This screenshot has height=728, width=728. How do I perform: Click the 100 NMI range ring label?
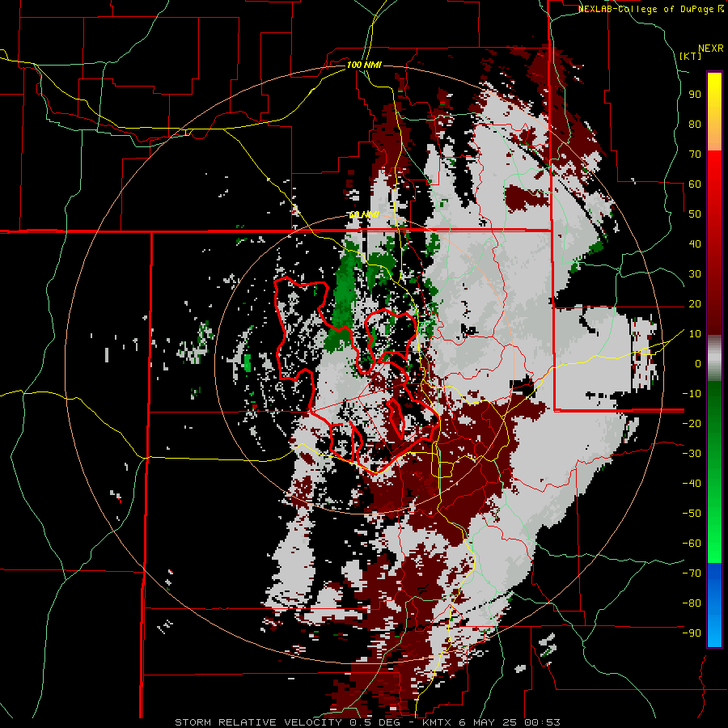point(364,65)
